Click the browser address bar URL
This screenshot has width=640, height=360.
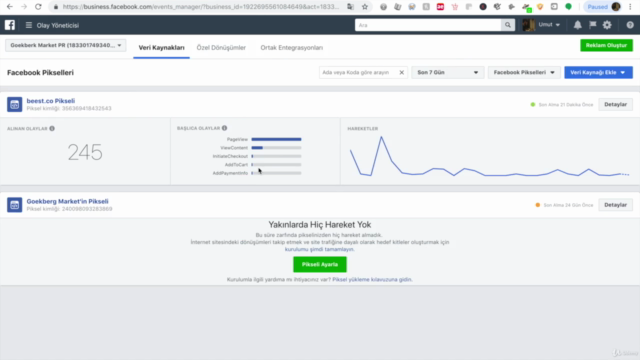201,7
